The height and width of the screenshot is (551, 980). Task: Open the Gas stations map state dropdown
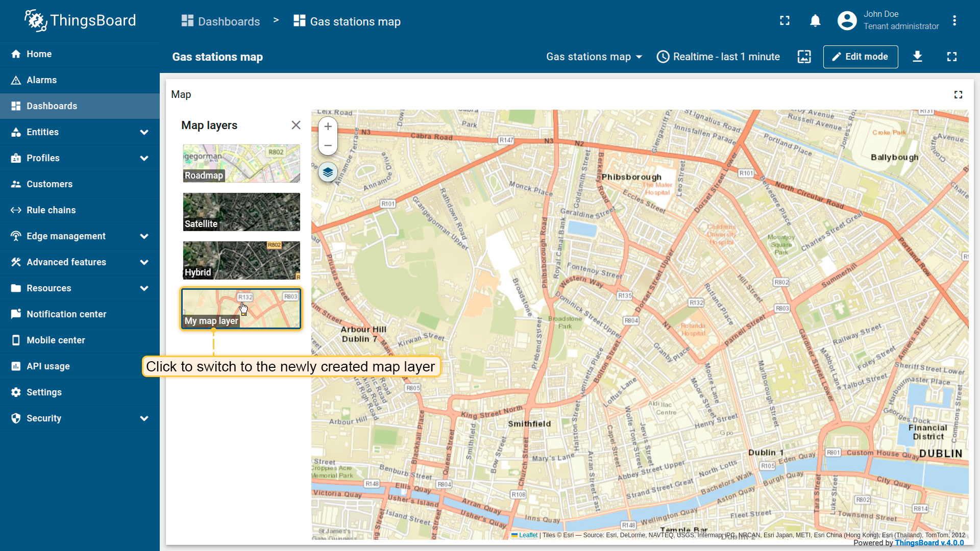coord(594,57)
